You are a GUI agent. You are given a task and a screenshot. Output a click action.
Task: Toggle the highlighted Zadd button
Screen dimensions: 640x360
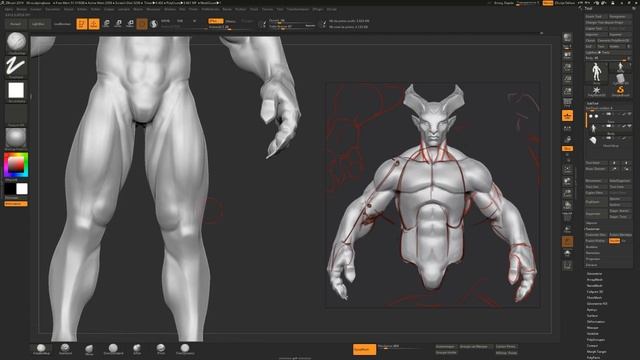[216, 21]
